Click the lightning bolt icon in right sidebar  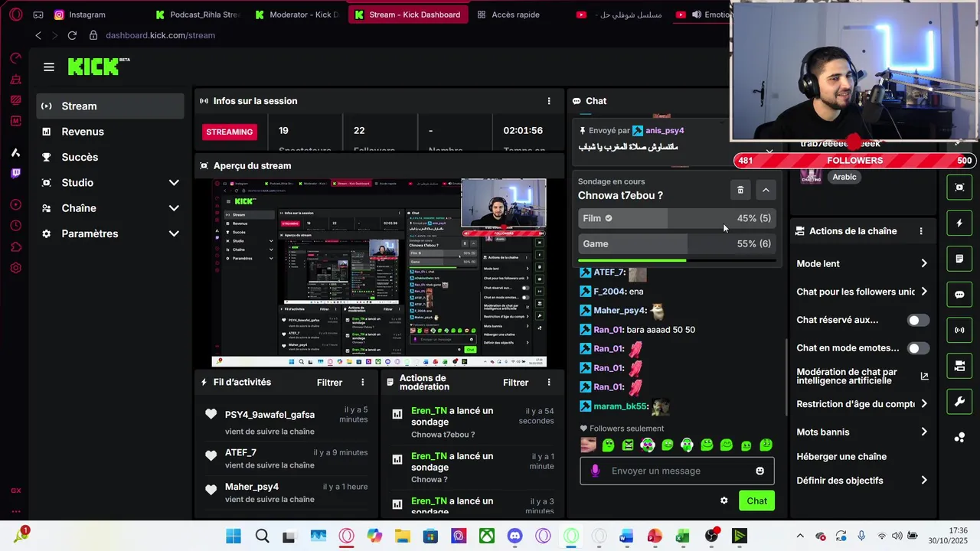point(959,223)
